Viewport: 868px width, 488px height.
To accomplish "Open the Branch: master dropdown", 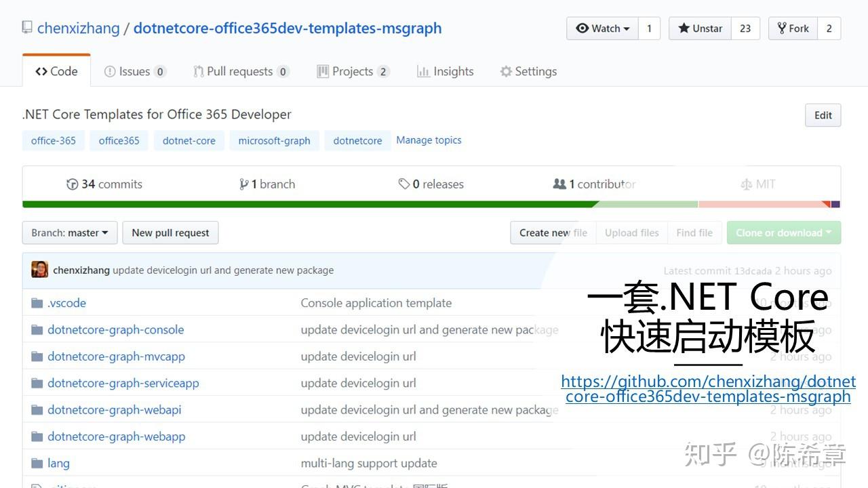I will tap(69, 232).
